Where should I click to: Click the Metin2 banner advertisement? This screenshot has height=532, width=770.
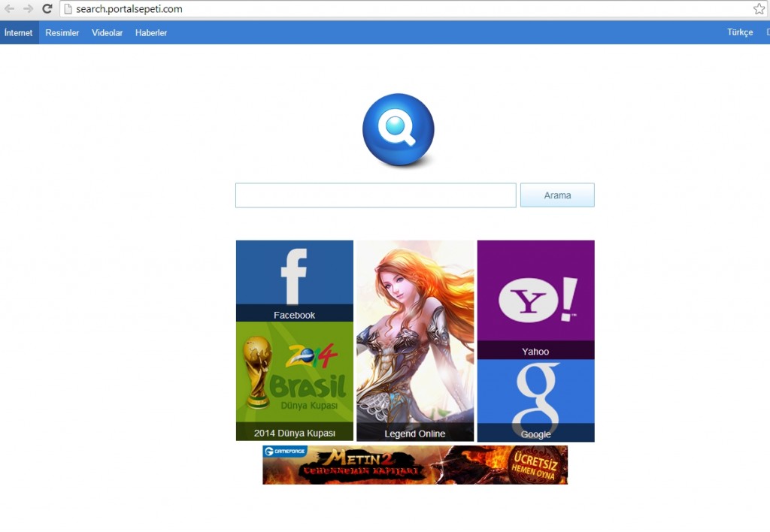(x=415, y=465)
